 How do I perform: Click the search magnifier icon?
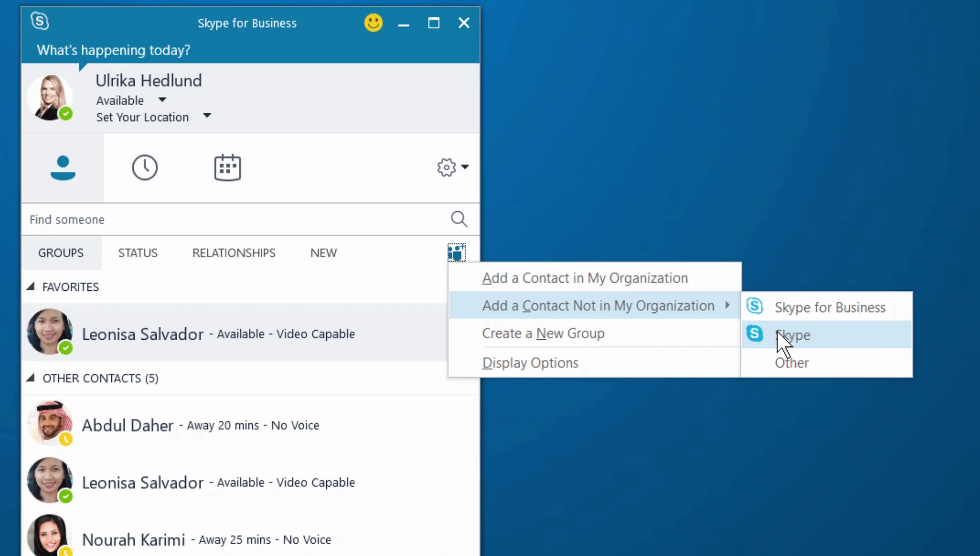click(x=459, y=219)
